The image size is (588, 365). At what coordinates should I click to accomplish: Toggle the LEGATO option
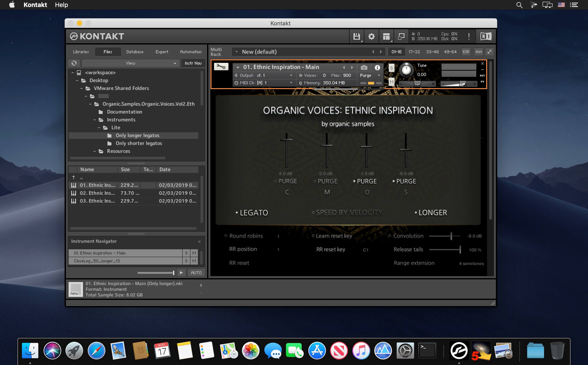pos(252,212)
